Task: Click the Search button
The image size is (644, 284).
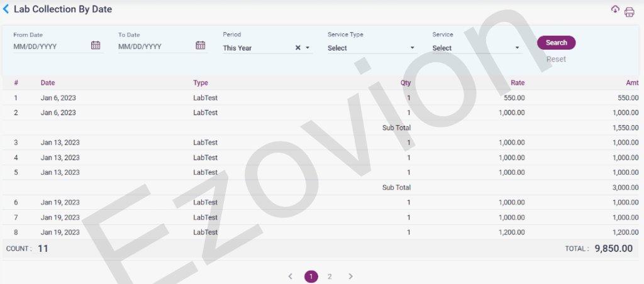Action: [x=556, y=43]
